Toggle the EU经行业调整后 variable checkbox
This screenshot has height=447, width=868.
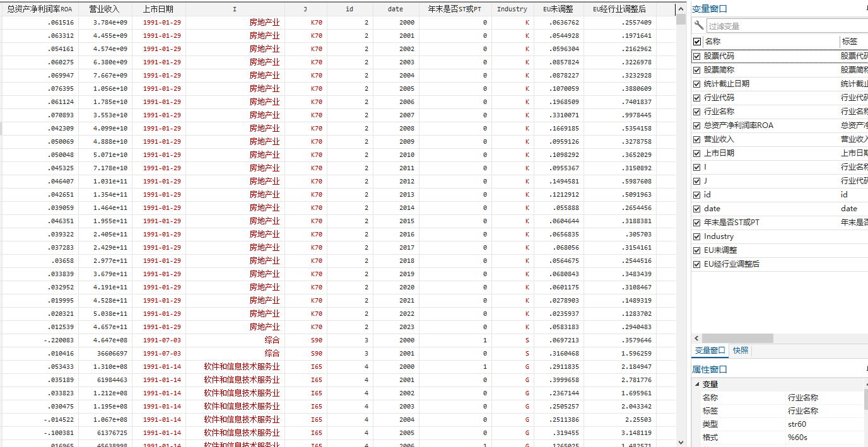coord(697,264)
